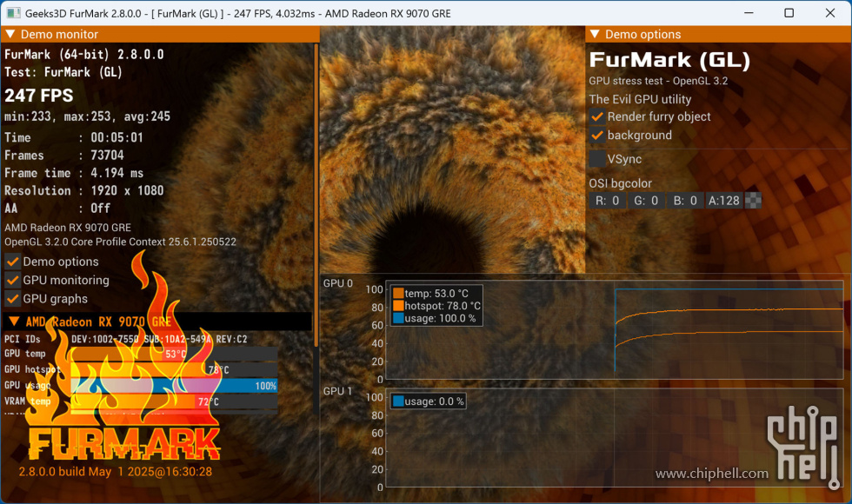Open the OSI bgcolor preview swatch

pos(753,201)
